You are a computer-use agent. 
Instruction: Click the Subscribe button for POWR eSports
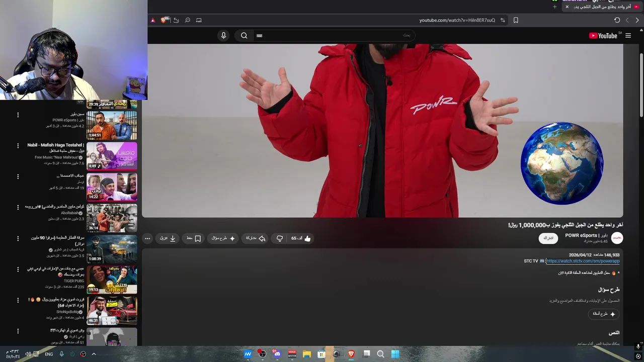tap(548, 238)
